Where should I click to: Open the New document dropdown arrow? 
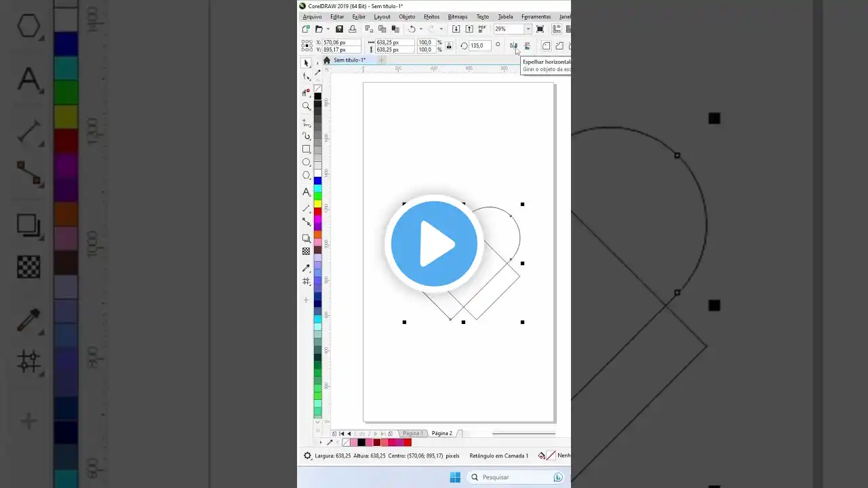328,28
